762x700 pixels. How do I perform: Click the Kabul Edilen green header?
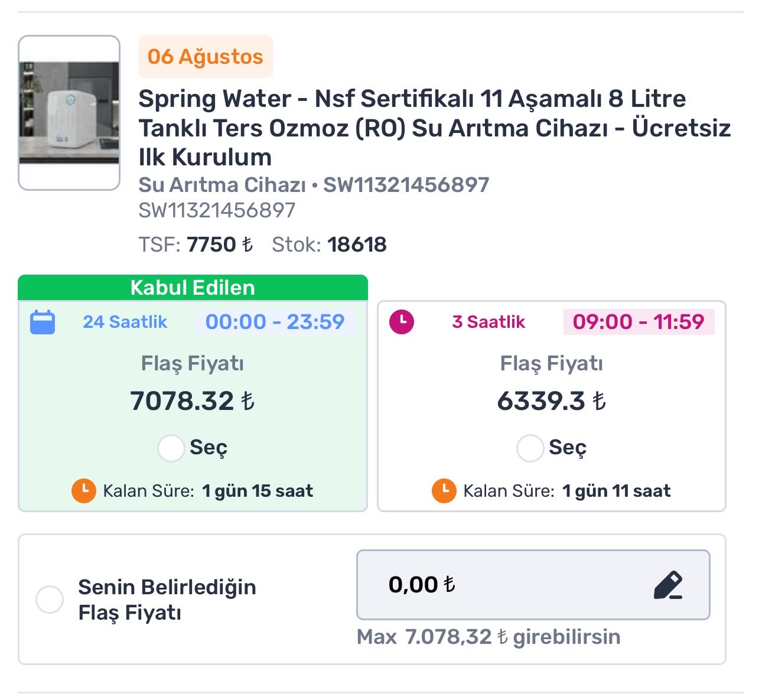coord(193,288)
